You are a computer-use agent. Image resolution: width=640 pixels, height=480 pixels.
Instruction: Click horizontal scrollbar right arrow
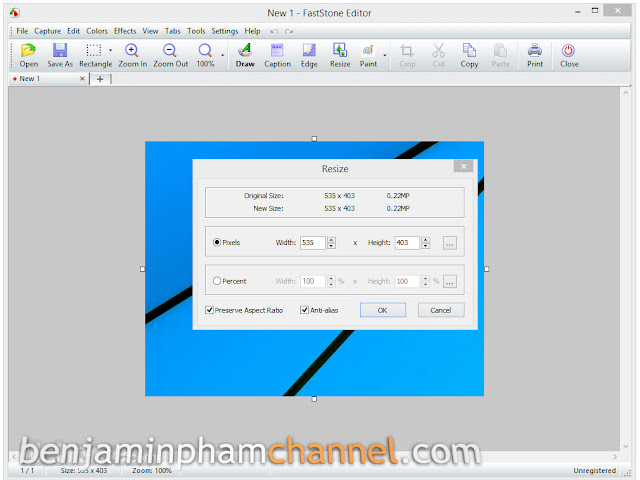(615, 456)
